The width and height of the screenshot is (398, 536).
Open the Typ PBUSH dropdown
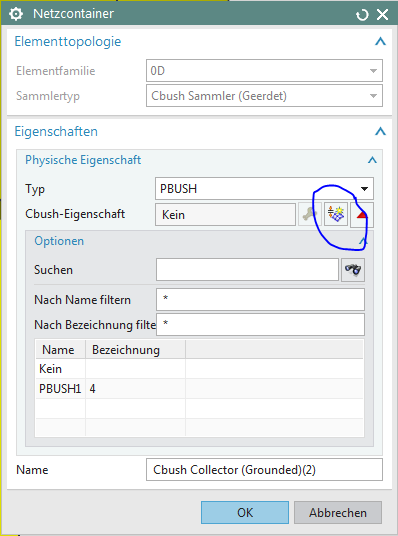(264, 188)
